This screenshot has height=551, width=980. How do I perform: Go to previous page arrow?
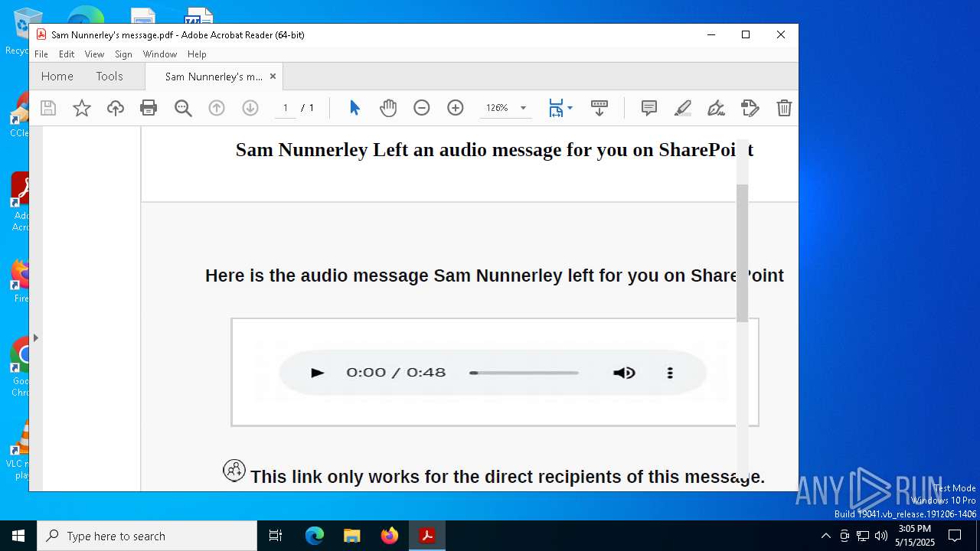tap(217, 108)
